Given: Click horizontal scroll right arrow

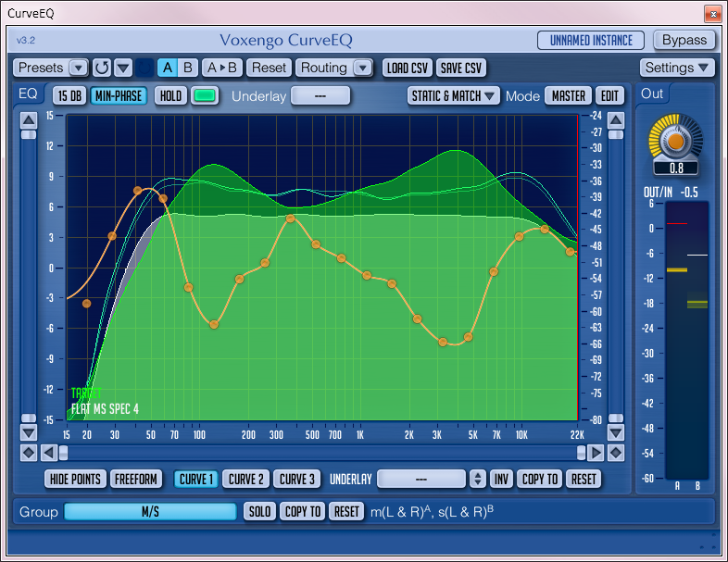Looking at the screenshot, I should (596, 453).
